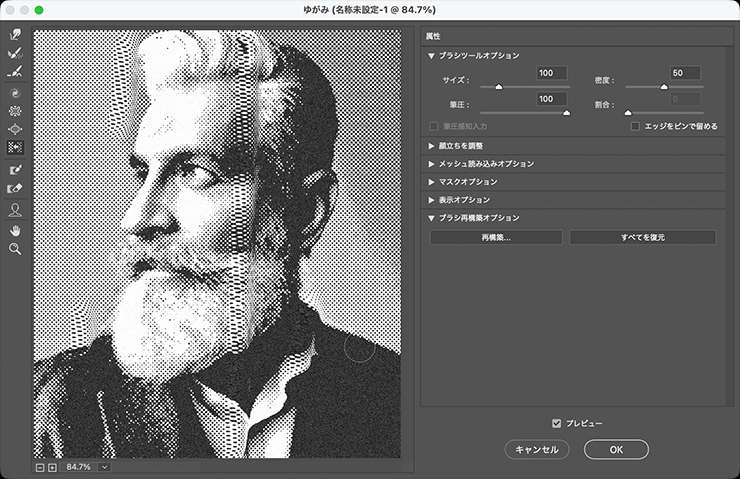This screenshot has height=479, width=740.
Task: Click the すべてを復元 button
Action: 642,237
